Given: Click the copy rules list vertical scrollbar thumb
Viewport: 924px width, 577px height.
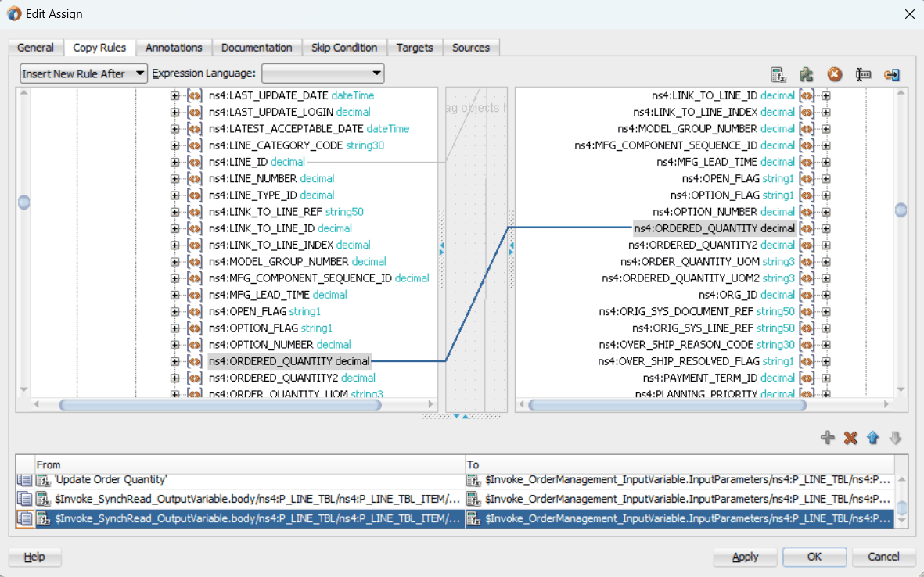Looking at the screenshot, I should pos(901,507).
